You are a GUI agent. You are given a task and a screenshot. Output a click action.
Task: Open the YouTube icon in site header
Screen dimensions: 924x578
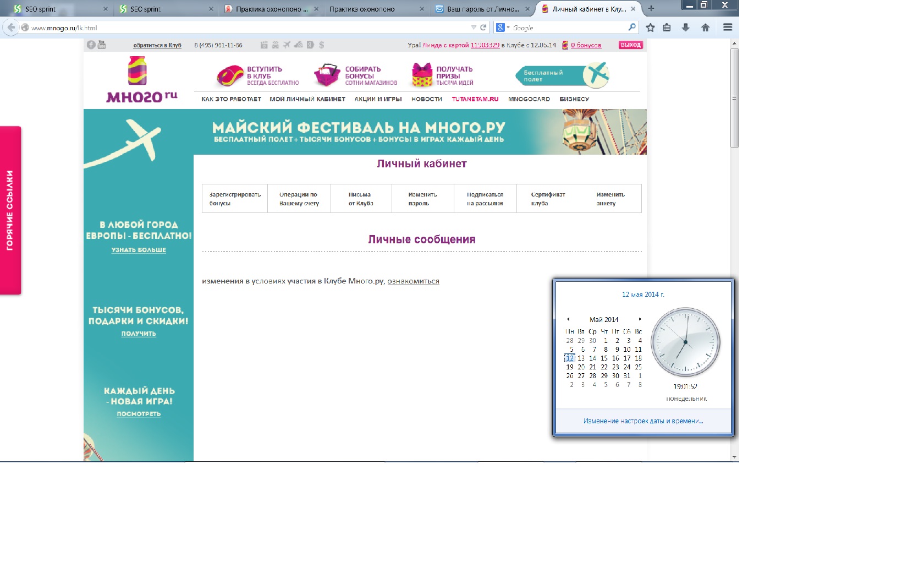[102, 45]
